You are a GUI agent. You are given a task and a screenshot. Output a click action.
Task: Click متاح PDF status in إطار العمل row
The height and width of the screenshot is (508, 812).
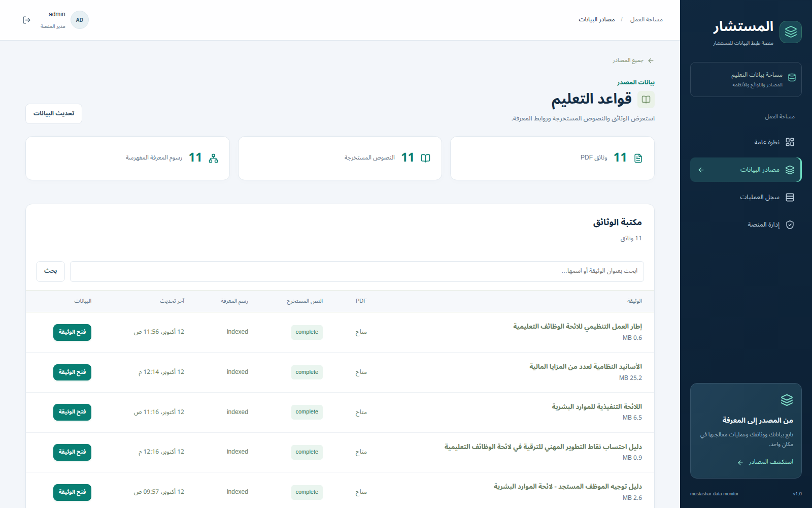361,332
